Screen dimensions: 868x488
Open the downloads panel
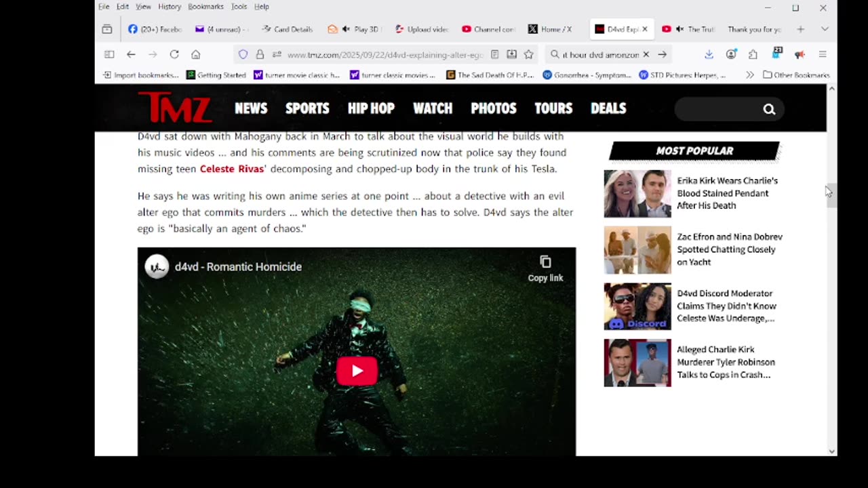click(709, 54)
